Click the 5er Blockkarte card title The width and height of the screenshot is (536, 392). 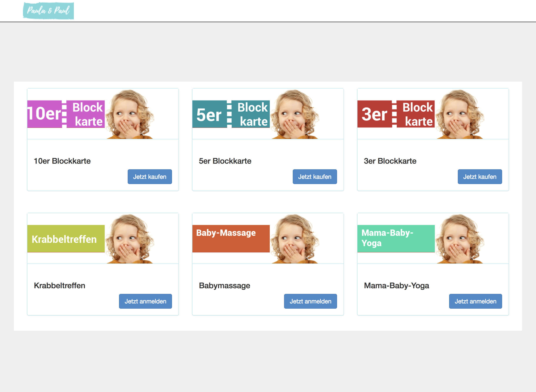coord(225,161)
